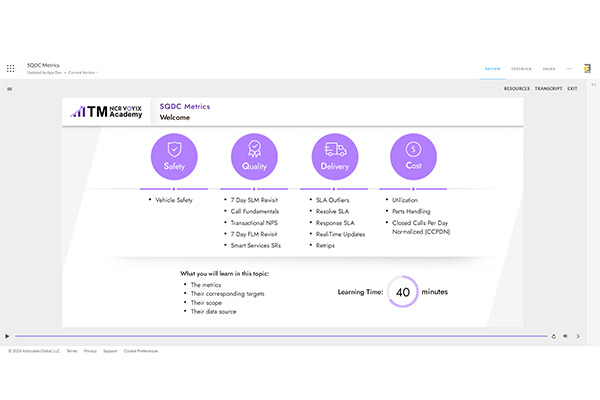This screenshot has height=400, width=600.
Task: Click the Cost dollar icon
Action: point(412,157)
